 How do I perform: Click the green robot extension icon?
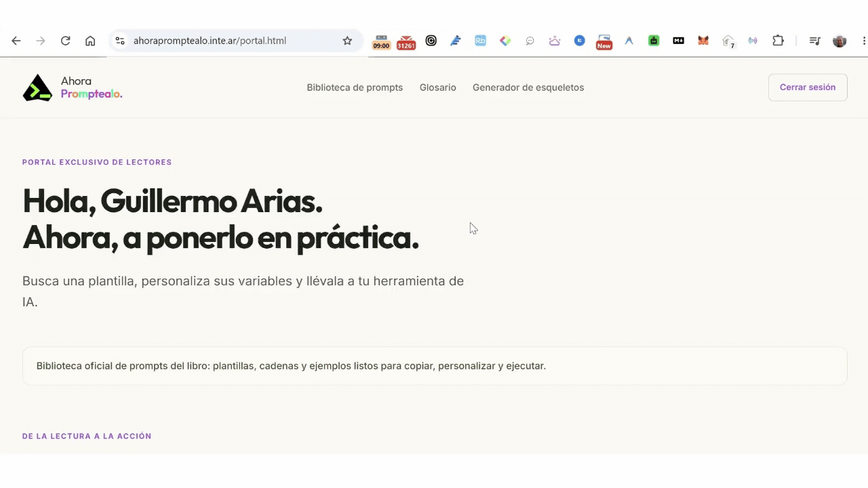pos(654,41)
